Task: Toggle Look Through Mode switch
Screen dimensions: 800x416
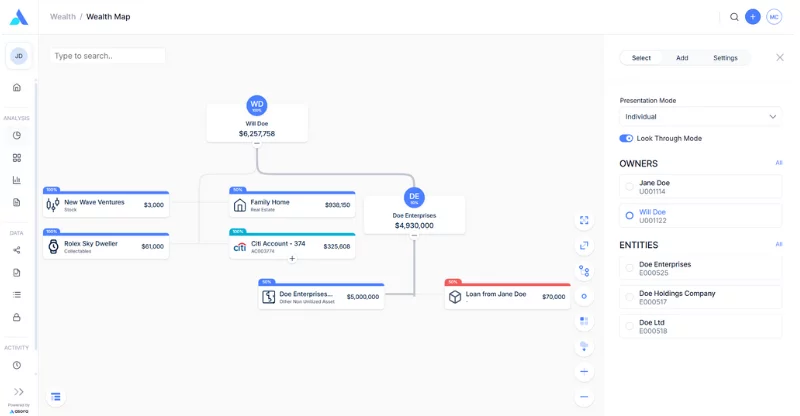Action: click(x=626, y=138)
